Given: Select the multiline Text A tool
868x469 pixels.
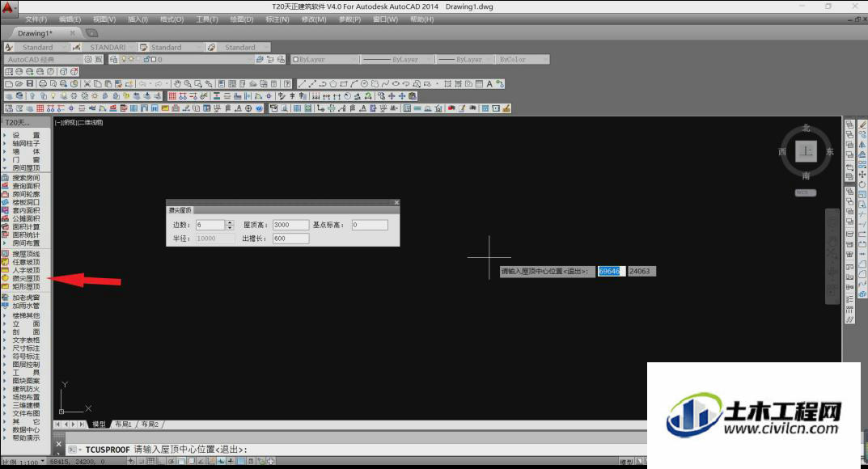Looking at the screenshot, I should pyautogui.click(x=489, y=84).
